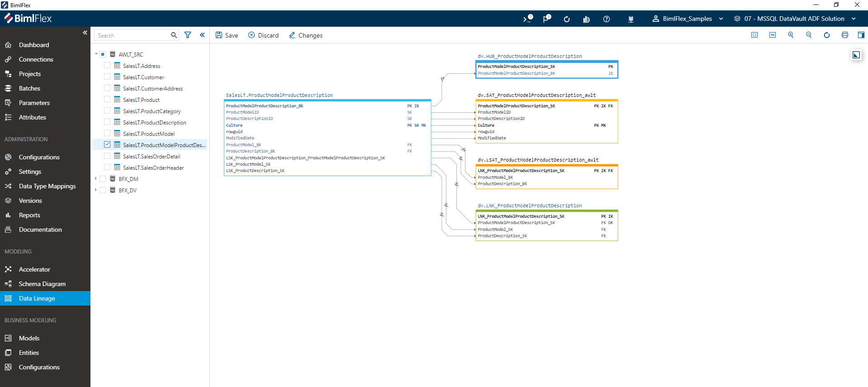Toggle the AWLT_SRC checkbox

[x=103, y=54]
